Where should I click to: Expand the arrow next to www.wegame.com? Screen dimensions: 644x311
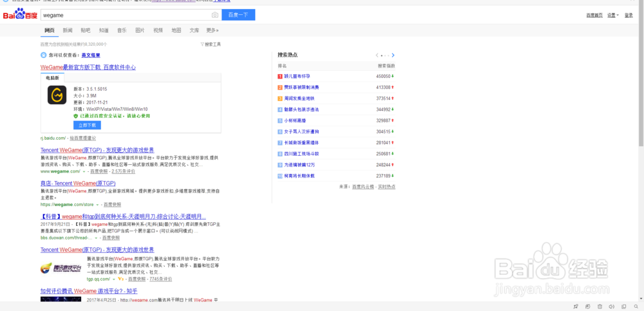click(84, 171)
